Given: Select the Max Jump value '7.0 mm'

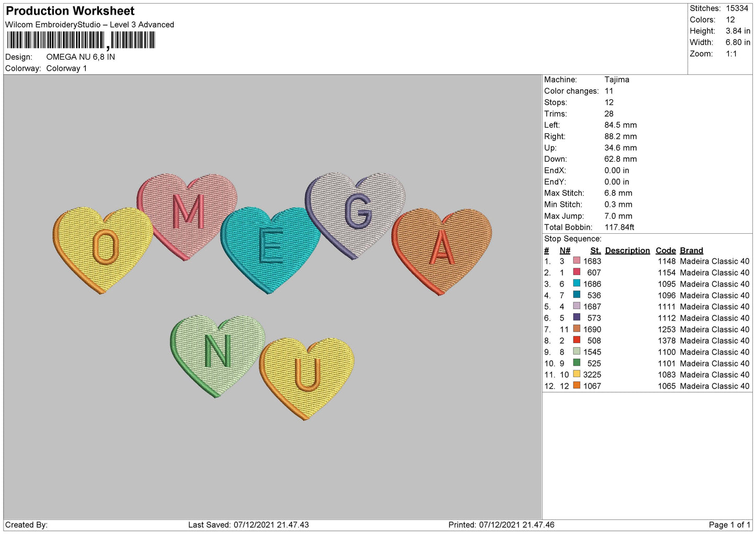Looking at the screenshot, I should [618, 216].
